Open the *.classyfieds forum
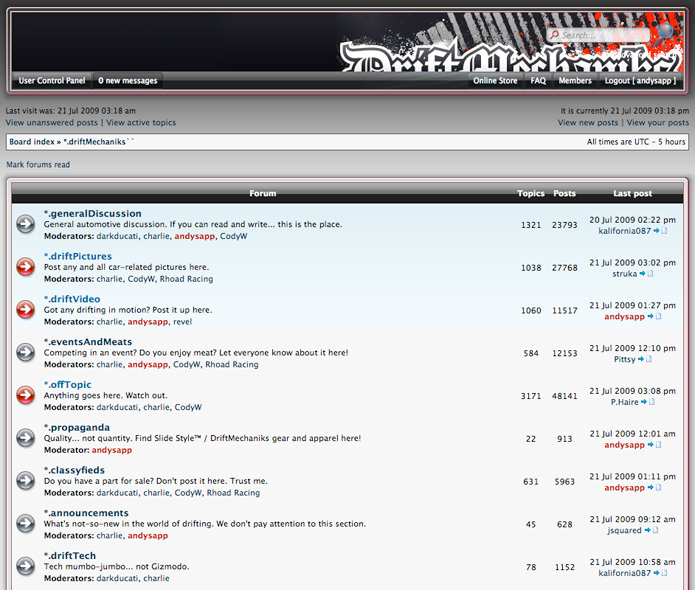 [x=74, y=470]
